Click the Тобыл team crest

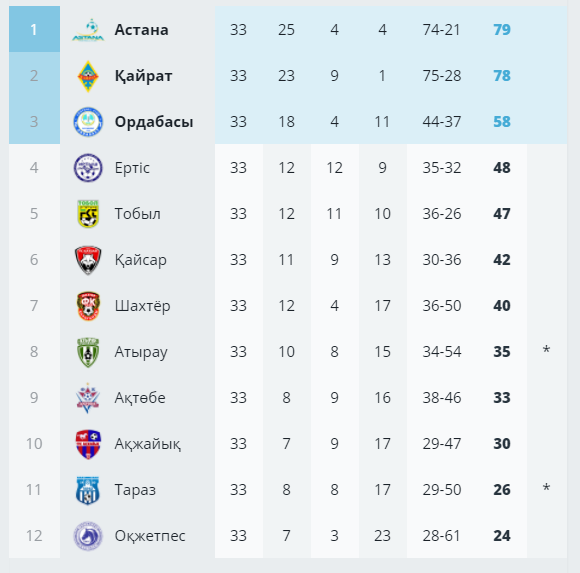click(x=88, y=214)
